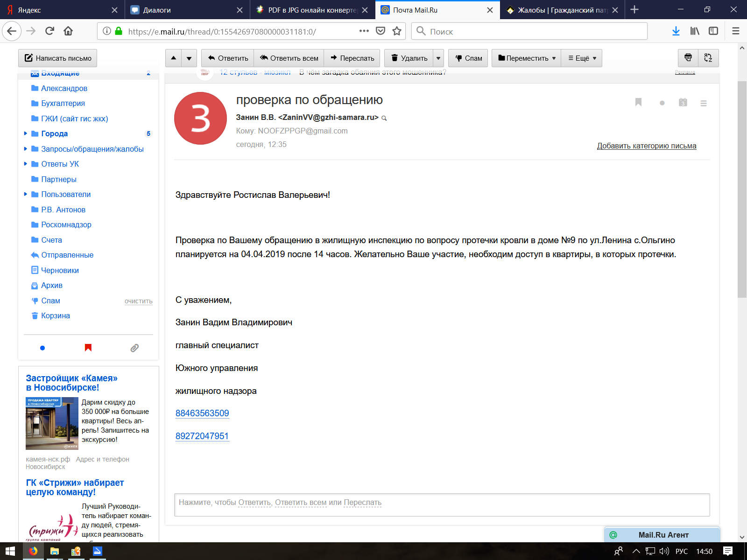Go to the previous message with up arrow

coord(174,58)
